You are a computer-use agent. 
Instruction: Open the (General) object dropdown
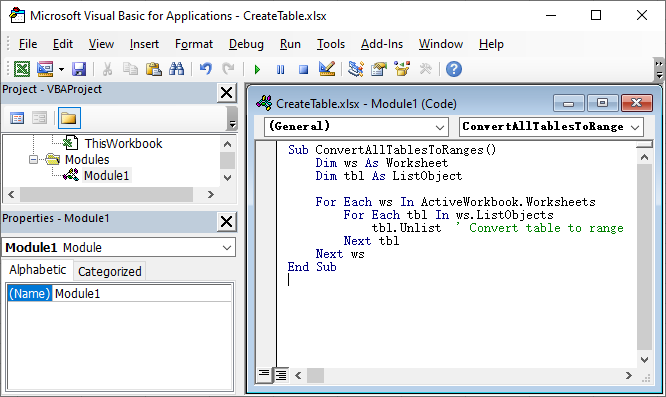pyautogui.click(x=440, y=127)
